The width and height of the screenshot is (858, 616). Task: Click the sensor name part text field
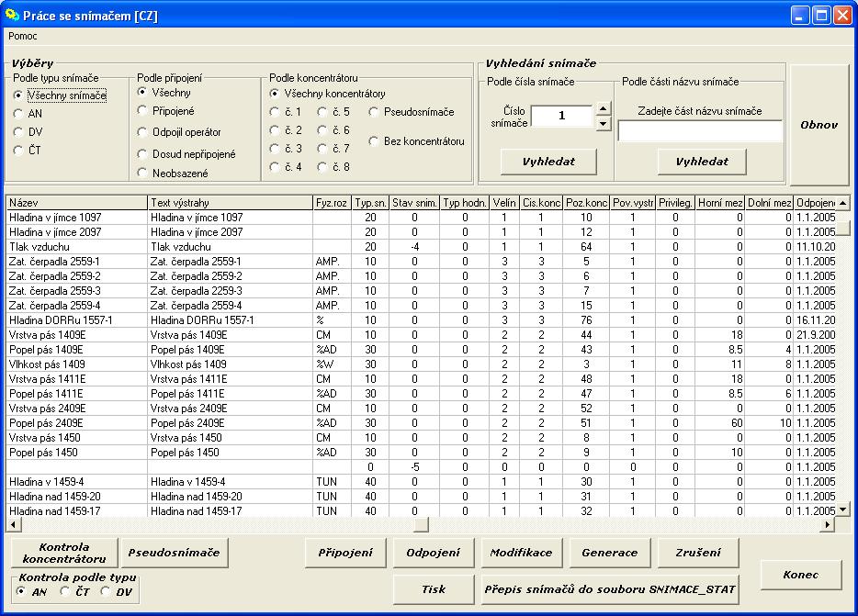point(700,130)
